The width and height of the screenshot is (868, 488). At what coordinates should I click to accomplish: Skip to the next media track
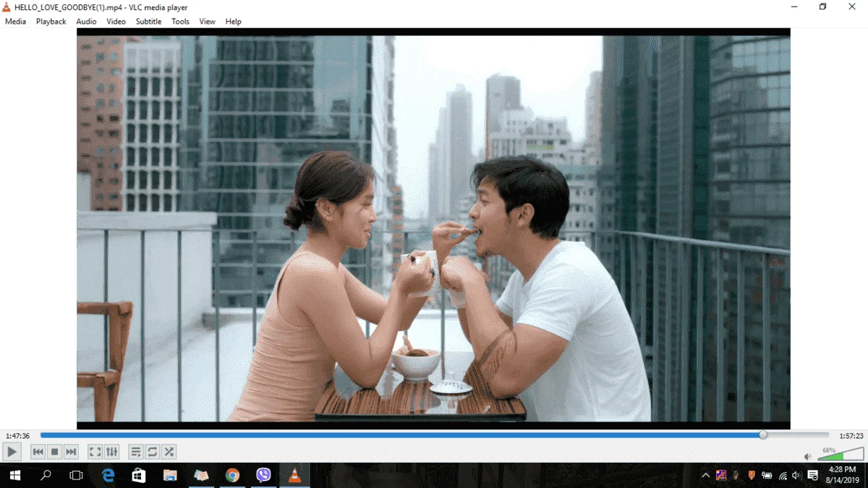71,452
